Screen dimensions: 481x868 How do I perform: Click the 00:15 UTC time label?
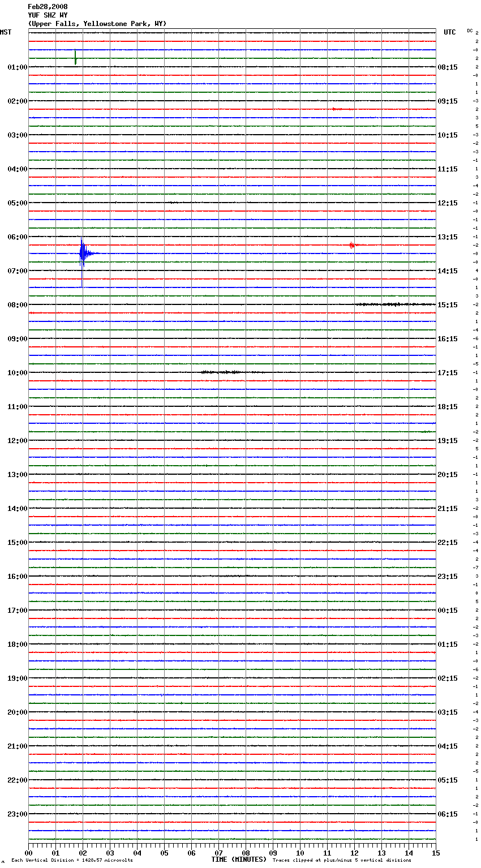tap(448, 611)
